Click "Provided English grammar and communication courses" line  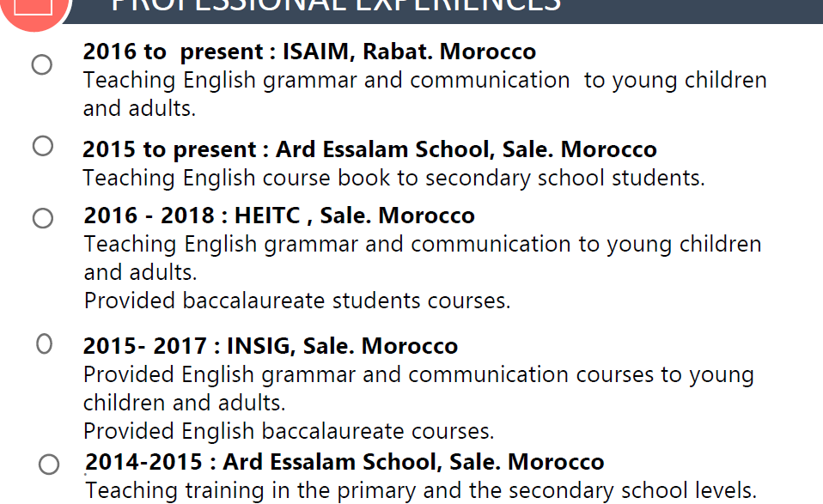pos(418,374)
